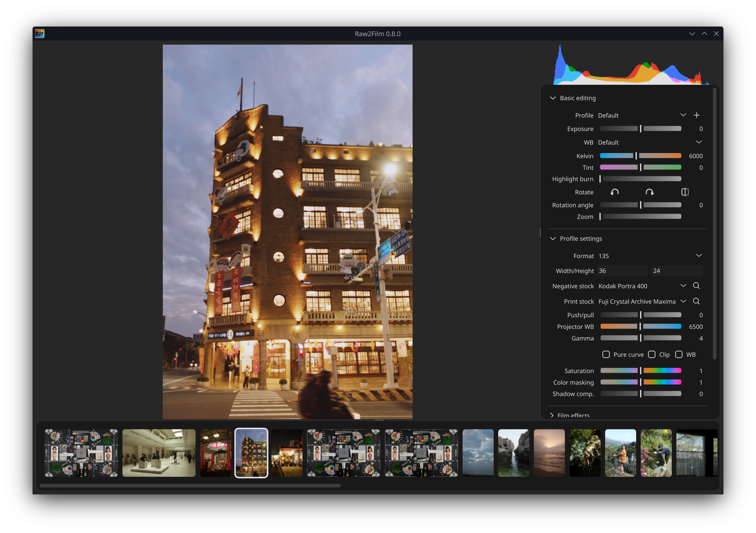Select the dark forest climber thumbnail
Viewport: 756px width, 533px height.
(x=585, y=453)
